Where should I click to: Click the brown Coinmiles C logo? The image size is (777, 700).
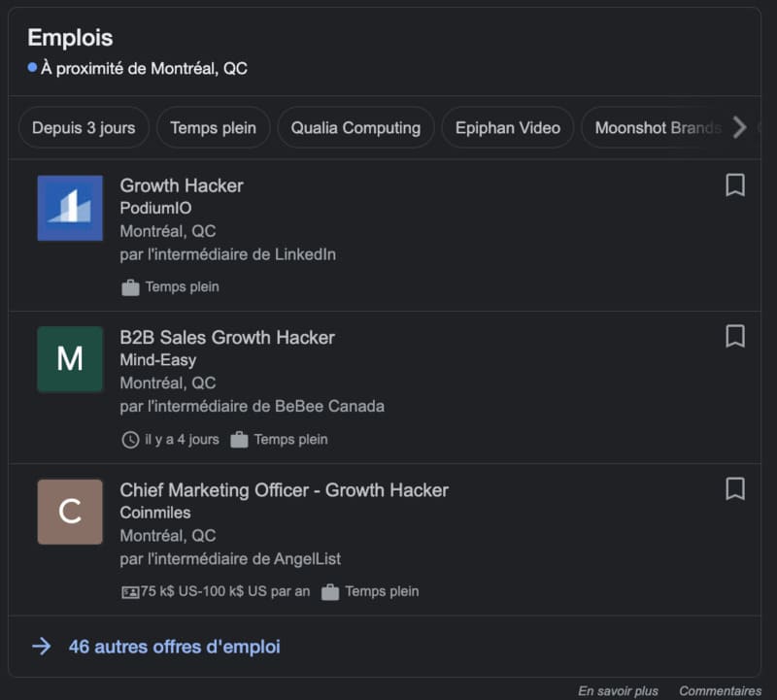click(x=70, y=512)
